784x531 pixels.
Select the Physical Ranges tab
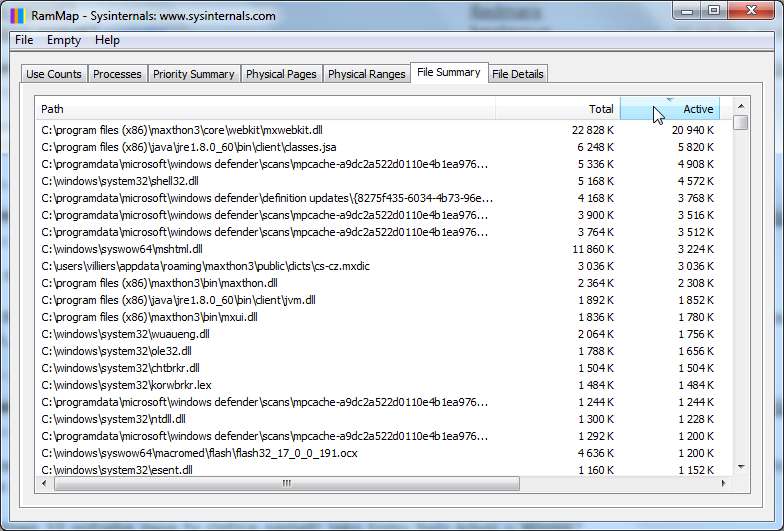pyautogui.click(x=366, y=74)
